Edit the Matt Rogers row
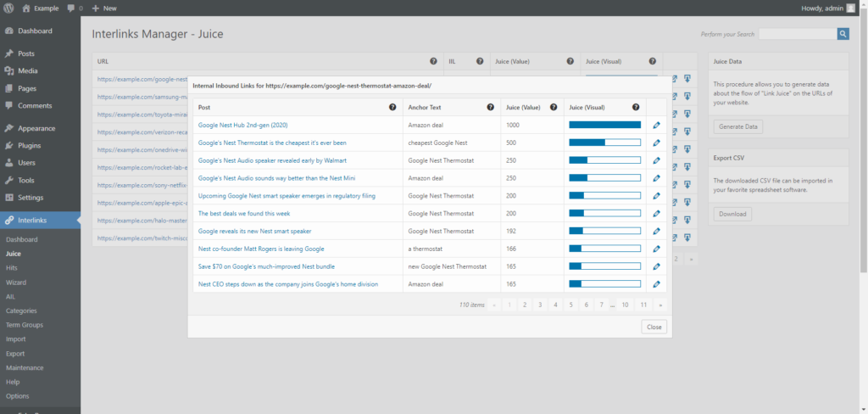 click(657, 249)
